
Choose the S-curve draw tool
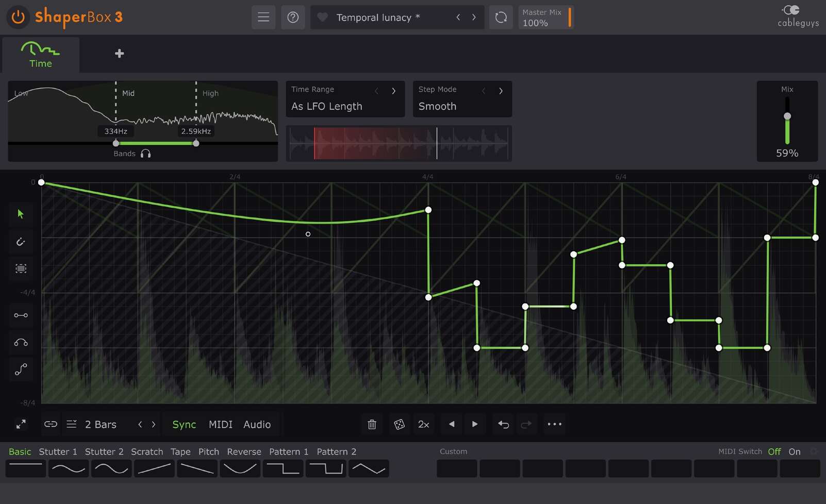21,369
